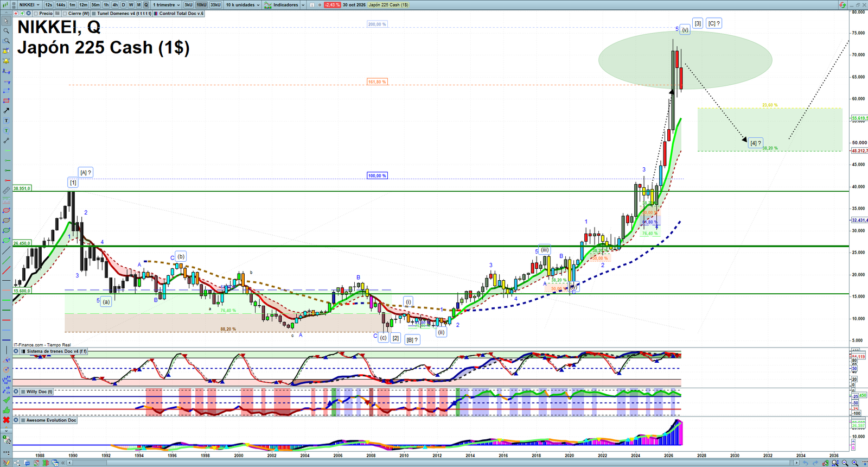This screenshot has height=467, width=868.
Task: Switch to the 1h timeframe
Action: point(106,5)
